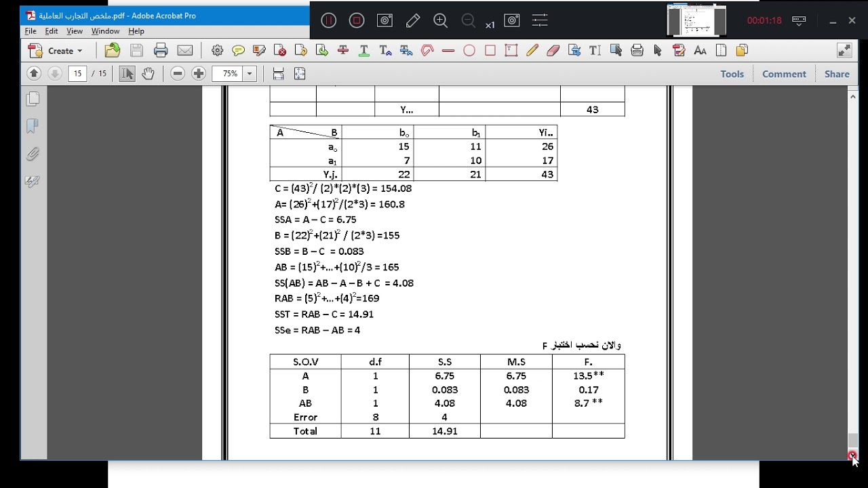Click the F value 13.5** cell

[x=588, y=375]
